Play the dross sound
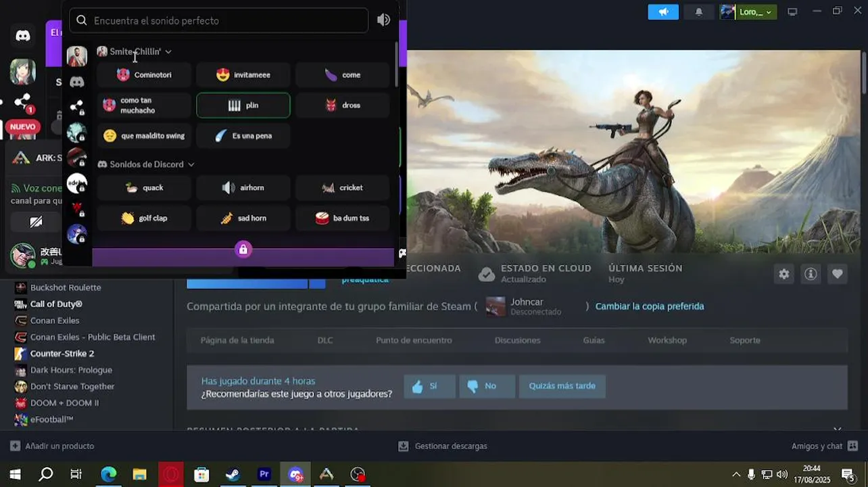This screenshot has height=487, width=868. click(343, 106)
